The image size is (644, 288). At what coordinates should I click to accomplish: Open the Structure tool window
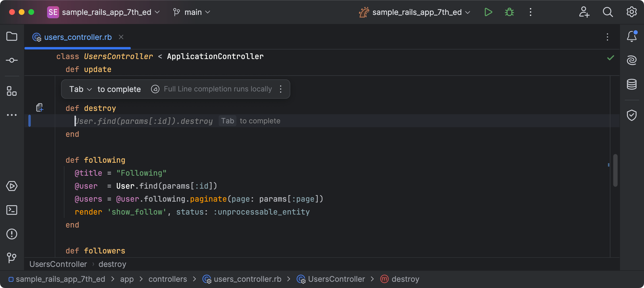point(12,91)
